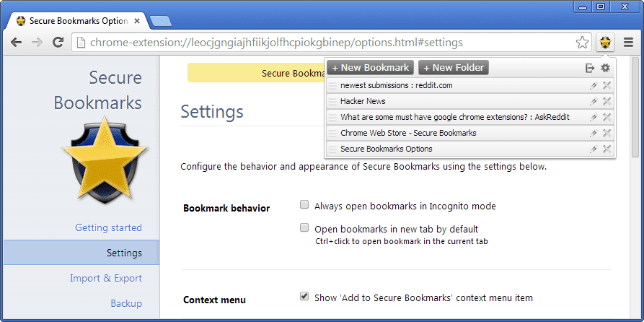This screenshot has height=322, width=644.
Task: Click the drag handle of Chrome Web Store bookmark
Action: 332,134
